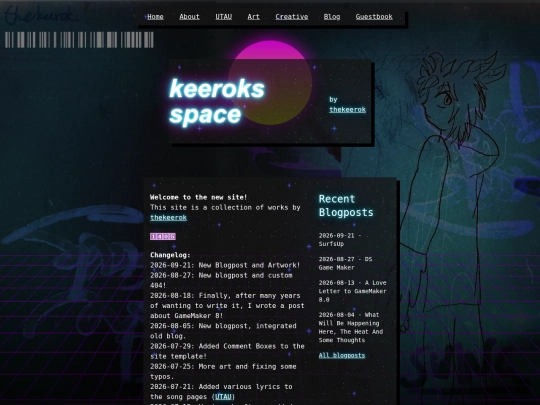Select changelog line '2026-09-21: New Blogpost and Artwork!'
The height and width of the screenshot is (405, 540).
pyautogui.click(x=225, y=265)
